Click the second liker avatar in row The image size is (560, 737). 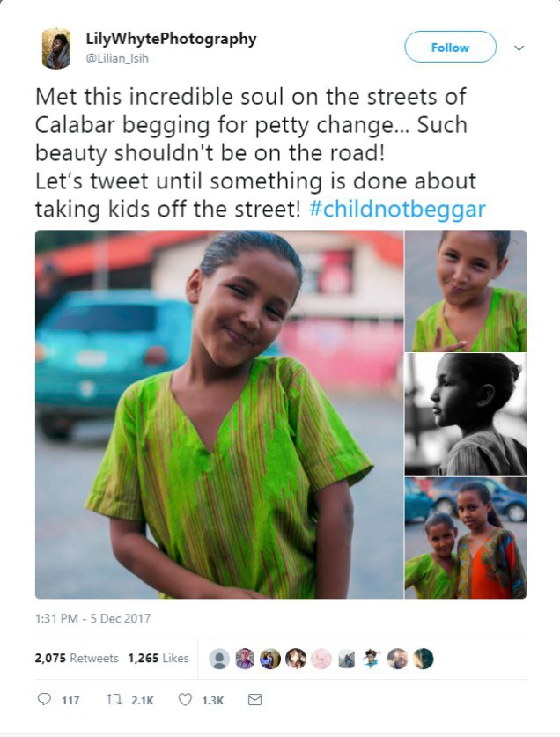tap(246, 659)
